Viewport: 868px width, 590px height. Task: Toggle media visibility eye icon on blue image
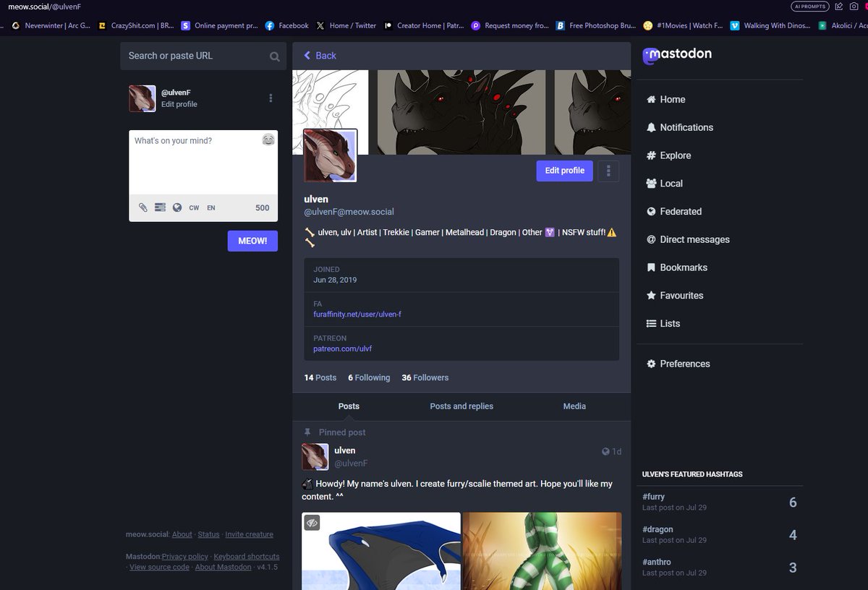[312, 522]
